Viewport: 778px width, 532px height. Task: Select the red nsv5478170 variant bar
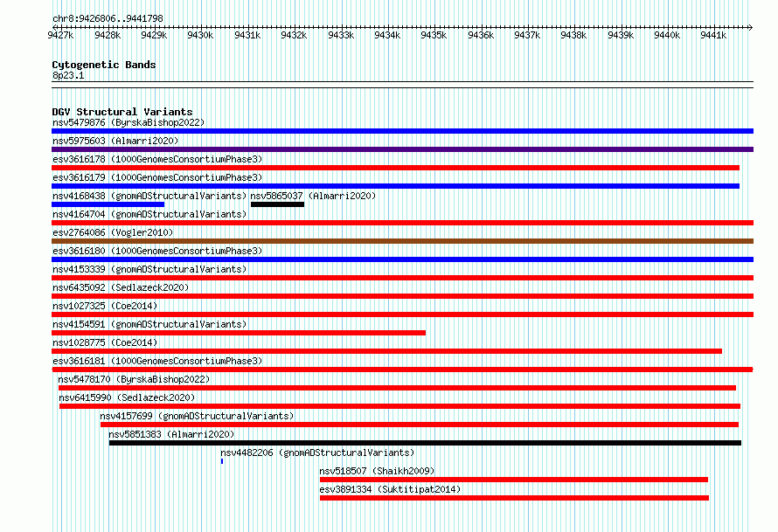click(397, 388)
